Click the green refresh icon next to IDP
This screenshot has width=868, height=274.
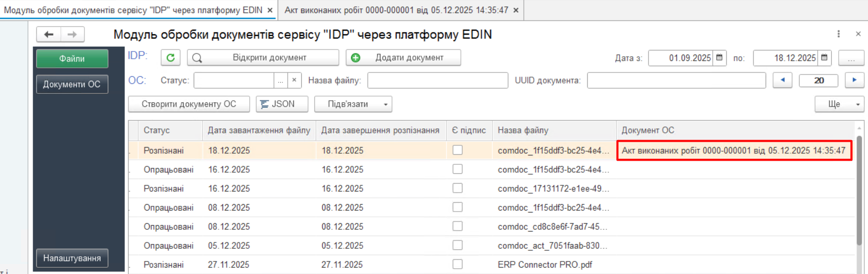(171, 58)
